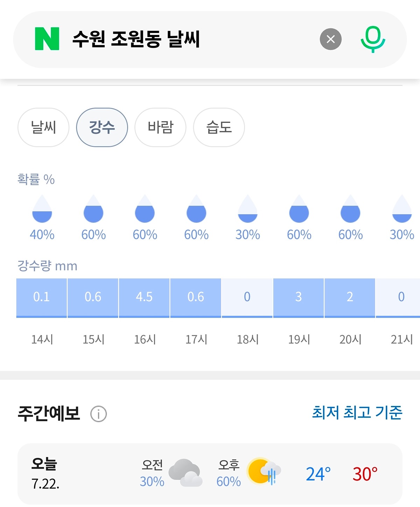Select the 강수 tab

point(102,127)
